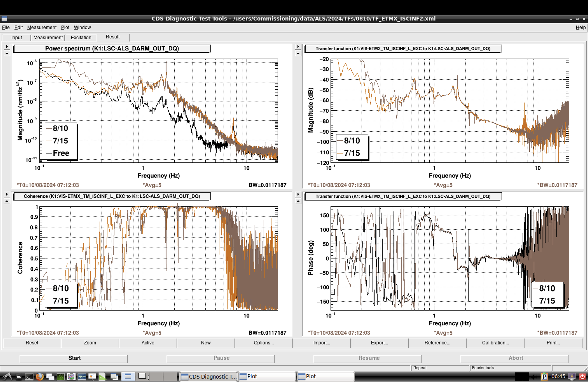This screenshot has height=382, width=588.
Task: Launch Firefox from the taskbar
Action: point(39,377)
